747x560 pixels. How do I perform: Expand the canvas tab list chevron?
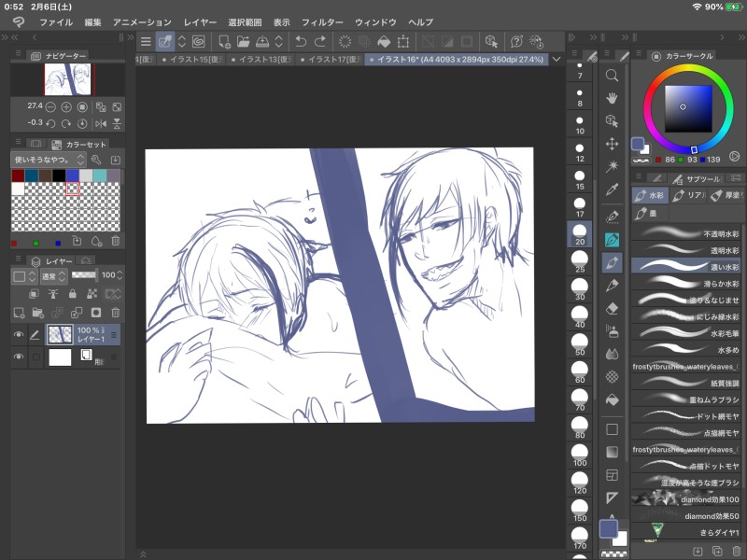(x=557, y=60)
